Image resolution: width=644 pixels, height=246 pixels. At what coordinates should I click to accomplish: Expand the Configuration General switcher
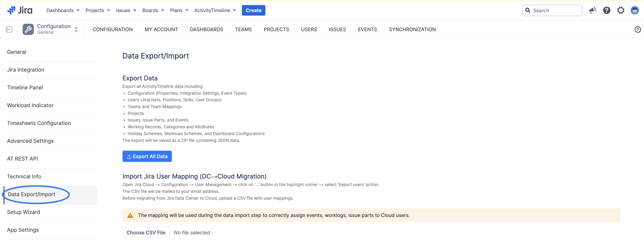coord(76,29)
